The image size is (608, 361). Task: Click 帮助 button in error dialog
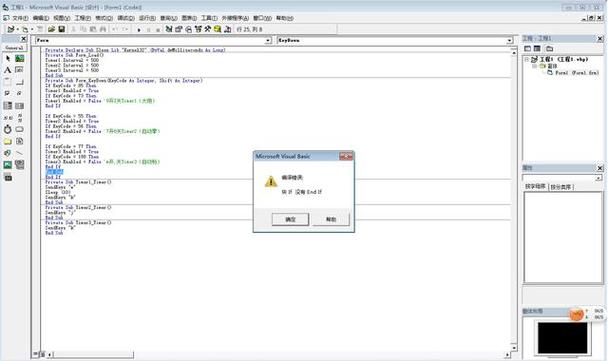[331, 219]
